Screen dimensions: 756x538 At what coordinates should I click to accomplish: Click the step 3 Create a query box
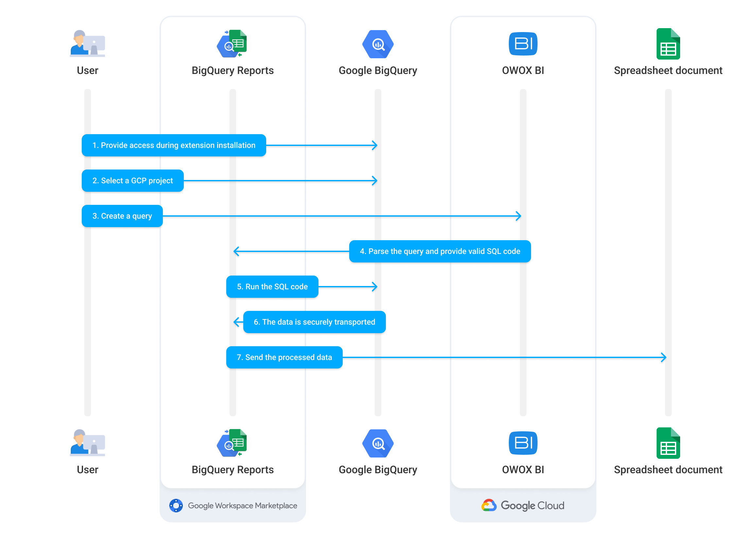122,216
